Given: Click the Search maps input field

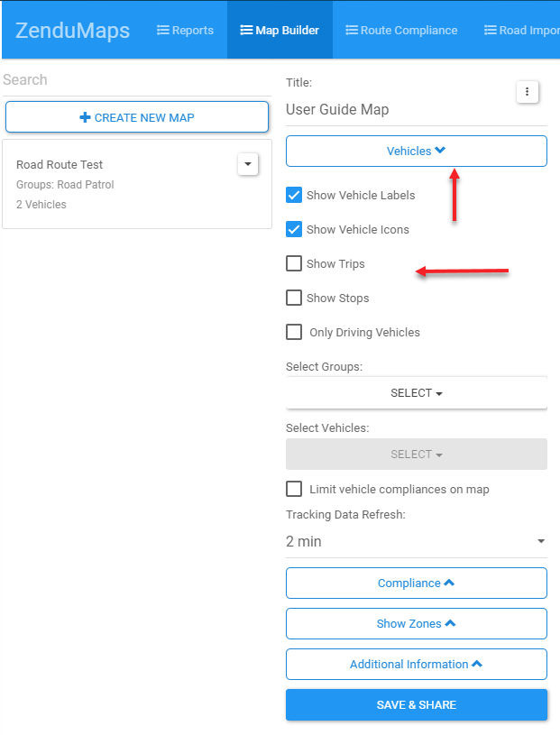Looking at the screenshot, I should coord(137,79).
